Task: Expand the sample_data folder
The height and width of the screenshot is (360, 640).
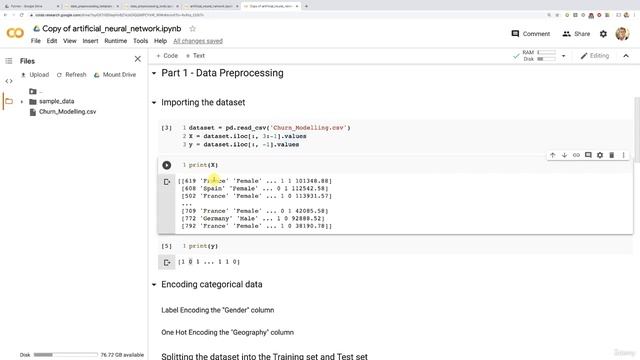Action: [22, 102]
